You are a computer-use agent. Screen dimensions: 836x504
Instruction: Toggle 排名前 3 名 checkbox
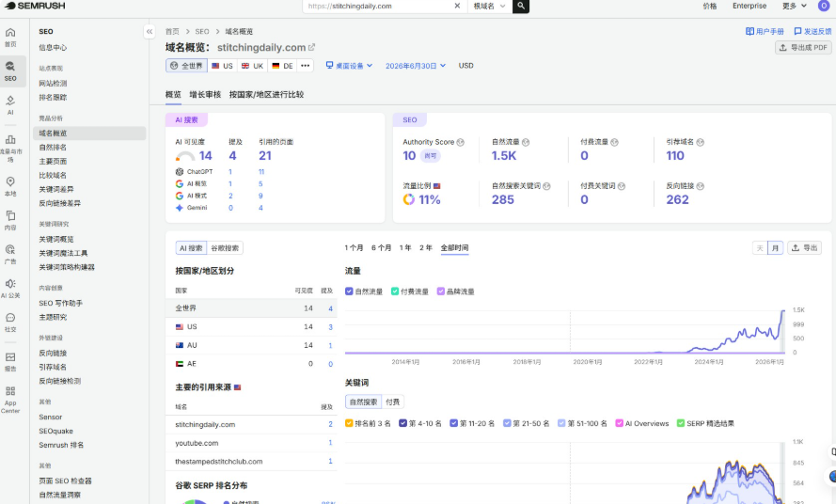pyautogui.click(x=349, y=423)
